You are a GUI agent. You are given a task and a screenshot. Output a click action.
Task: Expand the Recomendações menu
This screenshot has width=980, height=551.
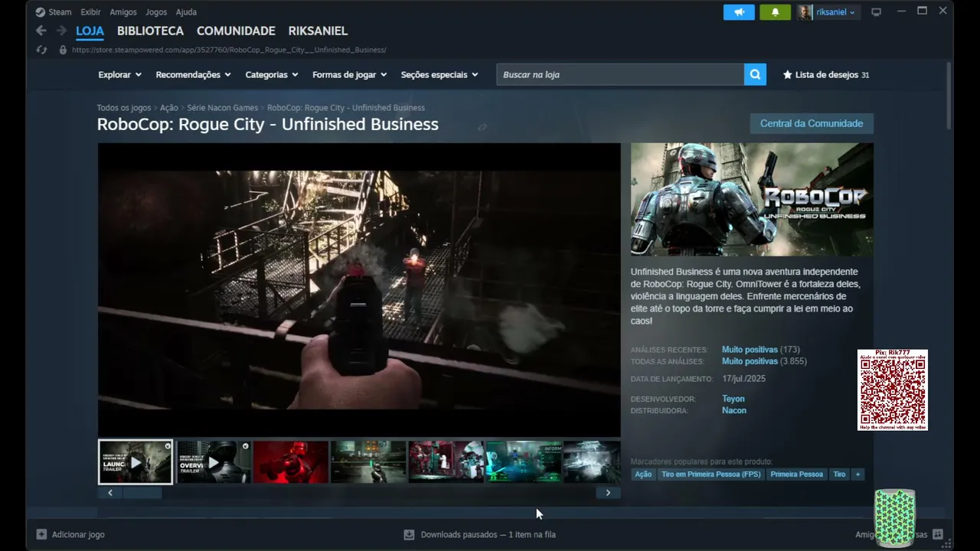tap(194, 75)
